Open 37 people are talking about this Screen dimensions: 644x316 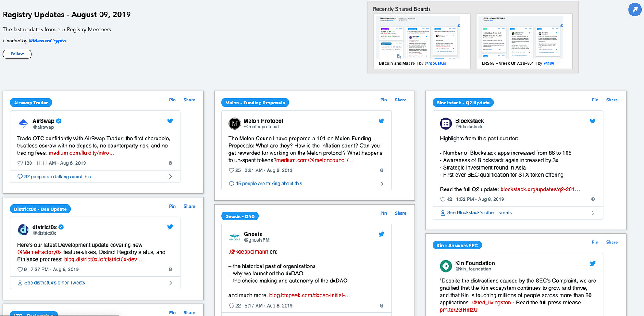[57, 177]
